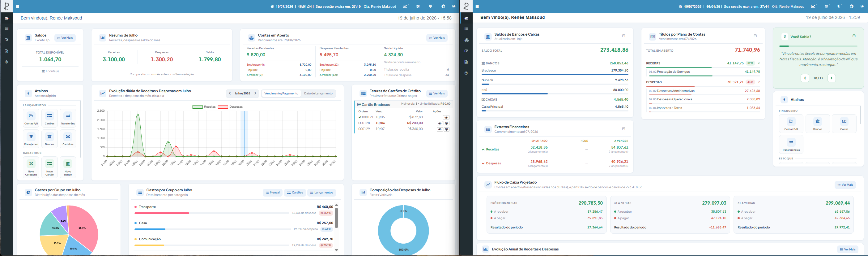Click the hamburger menu icon in left window

tap(18, 7)
